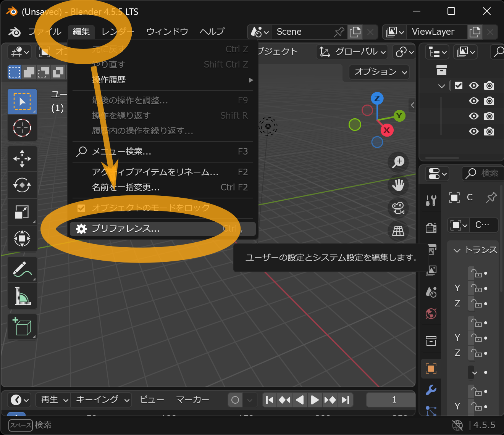Image resolution: width=504 pixels, height=435 pixels.
Task: Click the current frame number field
Action: pyautogui.click(x=393, y=400)
